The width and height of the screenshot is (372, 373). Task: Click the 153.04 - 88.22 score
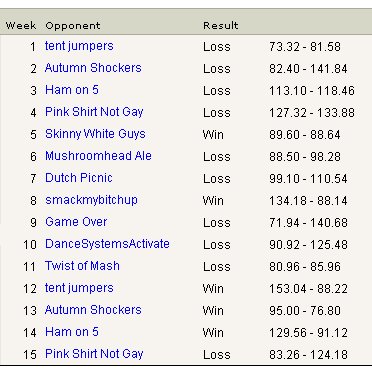pos(308,289)
